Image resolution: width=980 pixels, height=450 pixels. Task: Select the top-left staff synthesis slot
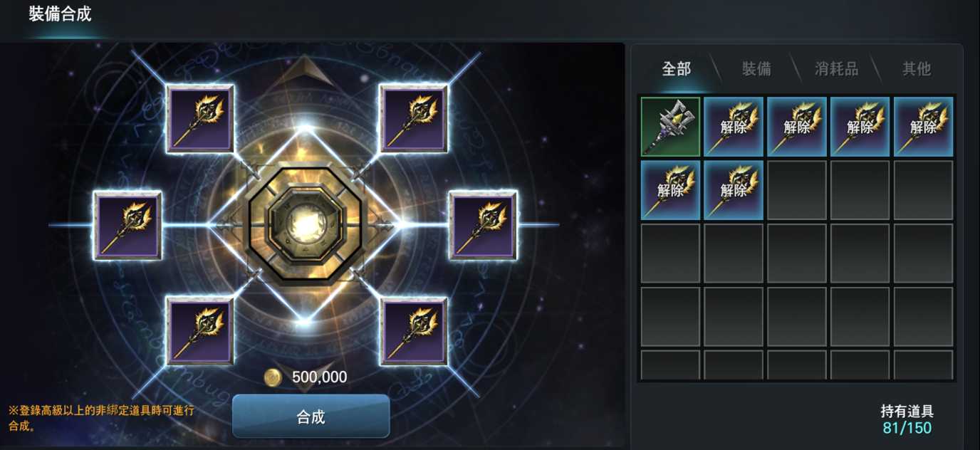200,119
